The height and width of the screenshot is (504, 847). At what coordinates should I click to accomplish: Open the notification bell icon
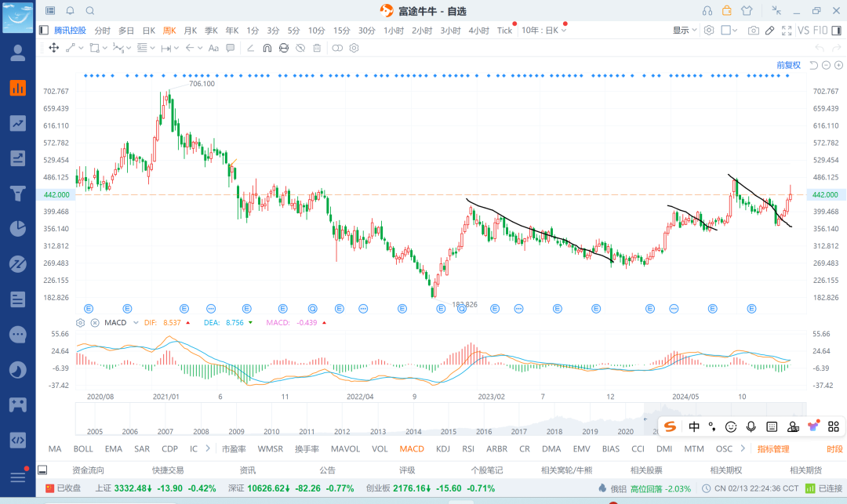pos(70,11)
